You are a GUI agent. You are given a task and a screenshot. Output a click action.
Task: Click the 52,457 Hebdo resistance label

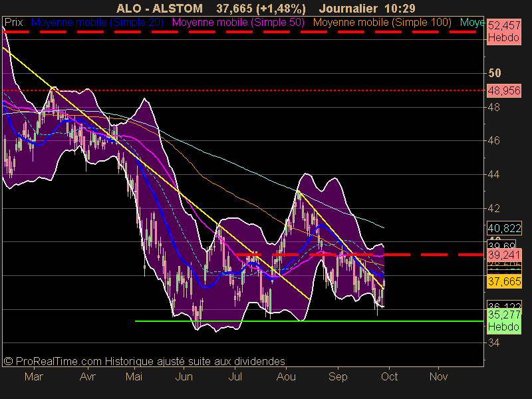point(504,31)
